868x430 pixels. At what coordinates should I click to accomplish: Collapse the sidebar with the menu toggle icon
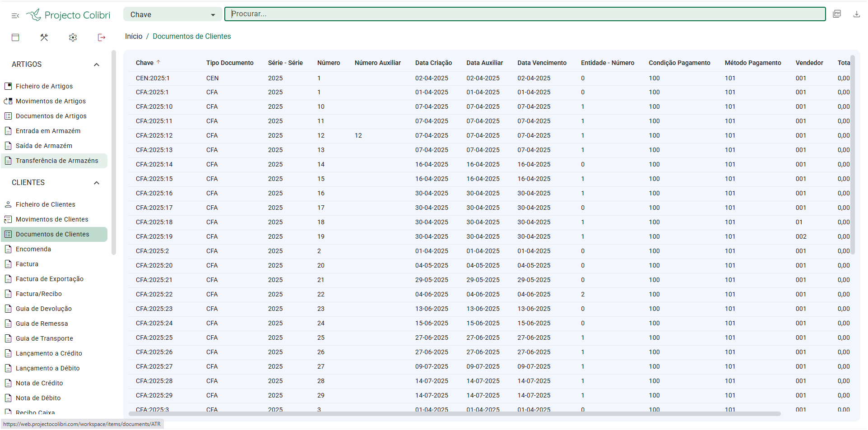click(15, 16)
